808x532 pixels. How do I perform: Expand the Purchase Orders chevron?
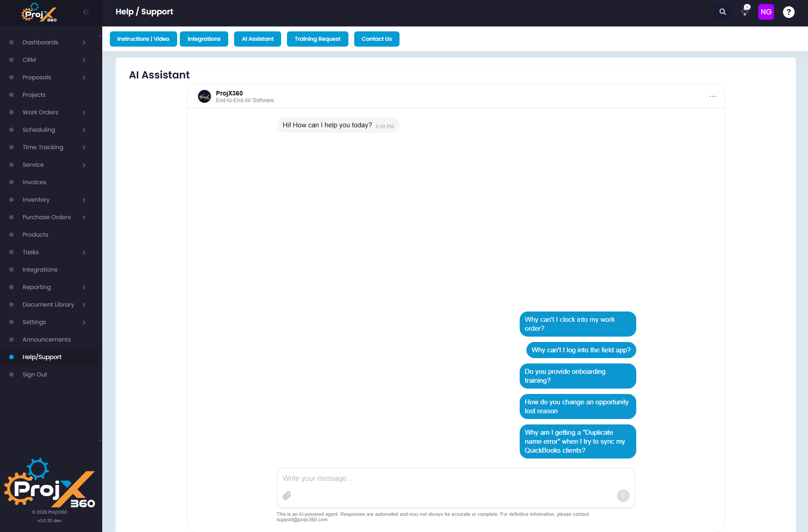pos(84,217)
